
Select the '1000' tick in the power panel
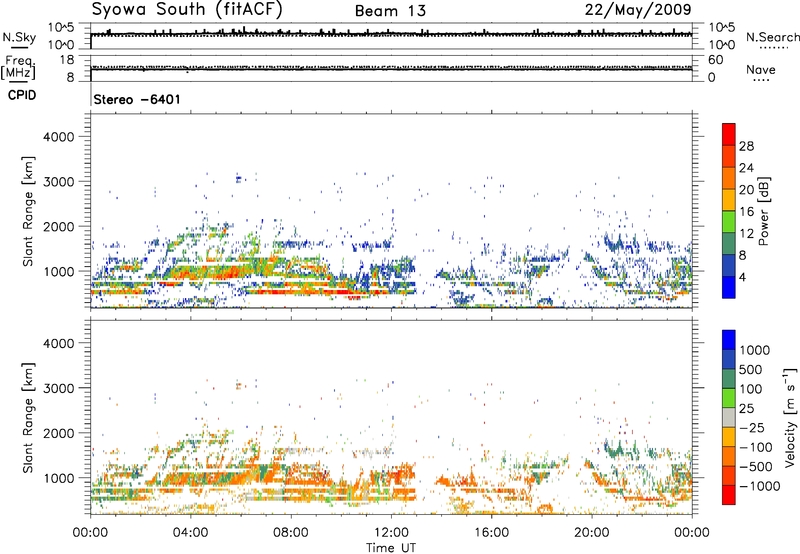59,271
